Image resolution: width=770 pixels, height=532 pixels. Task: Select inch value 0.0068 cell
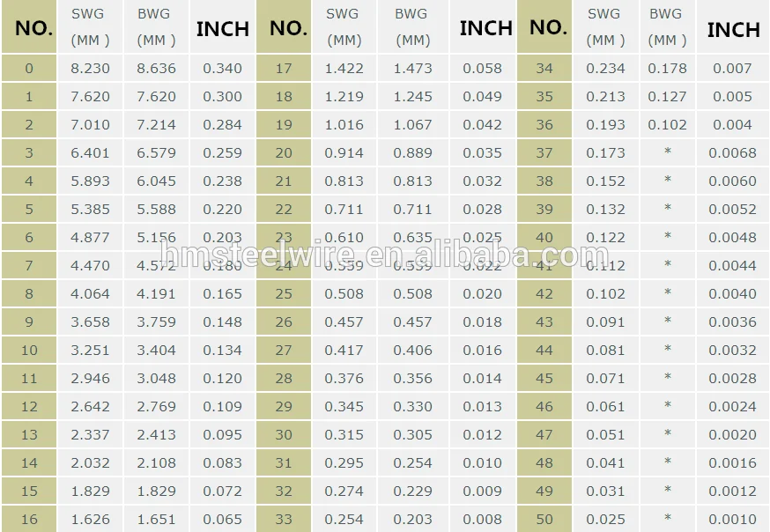(x=732, y=152)
